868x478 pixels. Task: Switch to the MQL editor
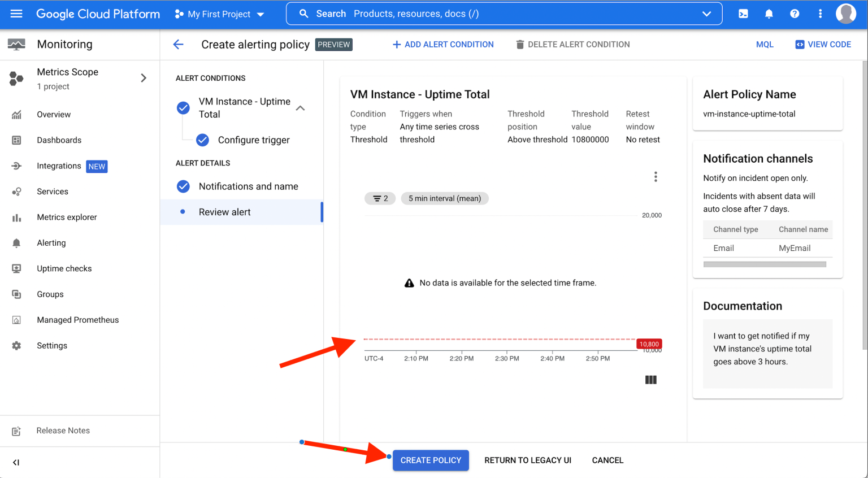coord(765,44)
